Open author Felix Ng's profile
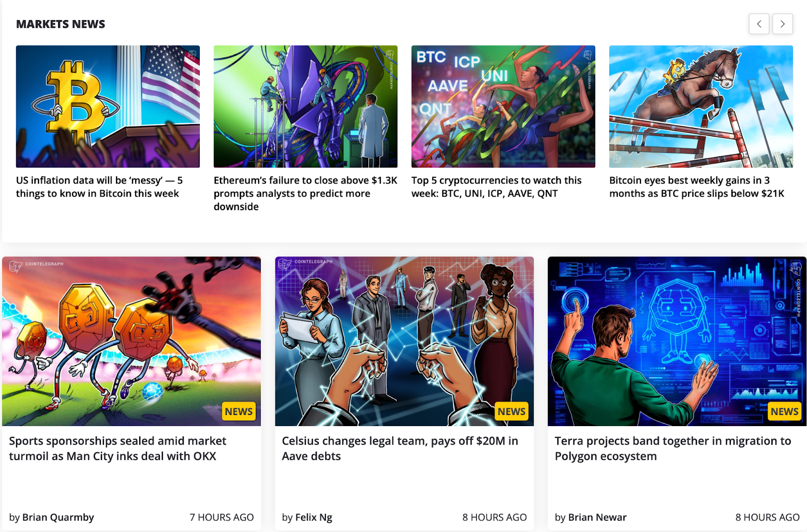 (314, 517)
